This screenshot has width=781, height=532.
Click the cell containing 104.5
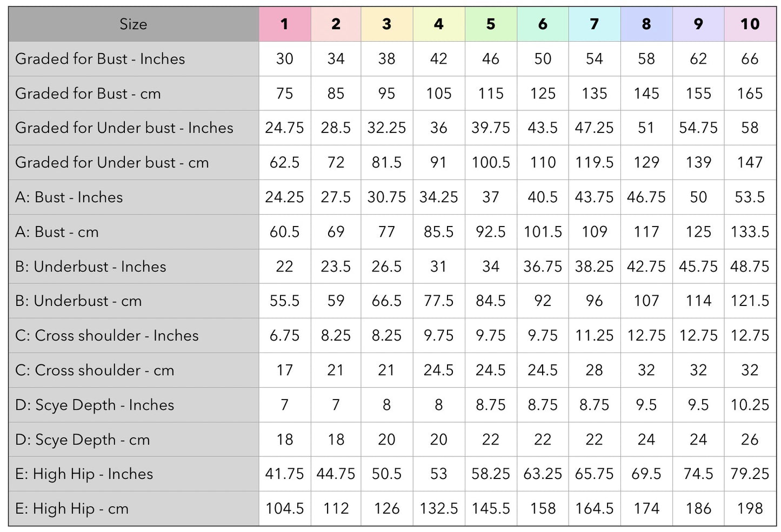[x=285, y=509]
